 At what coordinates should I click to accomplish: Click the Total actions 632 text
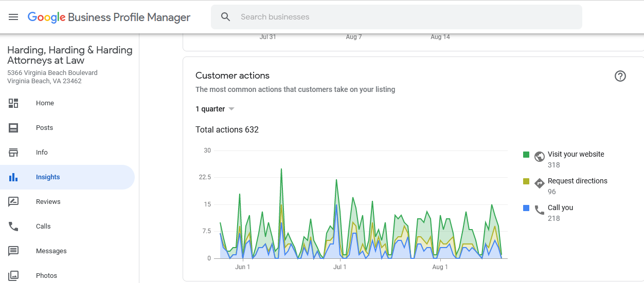[x=227, y=130]
